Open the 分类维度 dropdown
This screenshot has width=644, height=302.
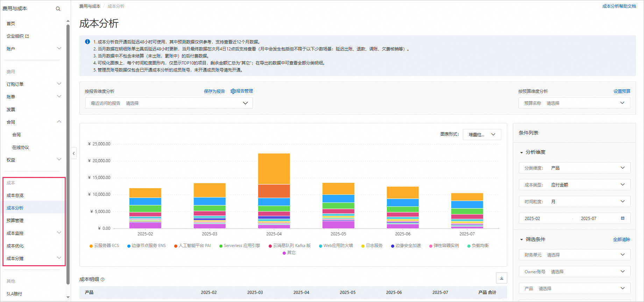pyautogui.click(x=574, y=168)
